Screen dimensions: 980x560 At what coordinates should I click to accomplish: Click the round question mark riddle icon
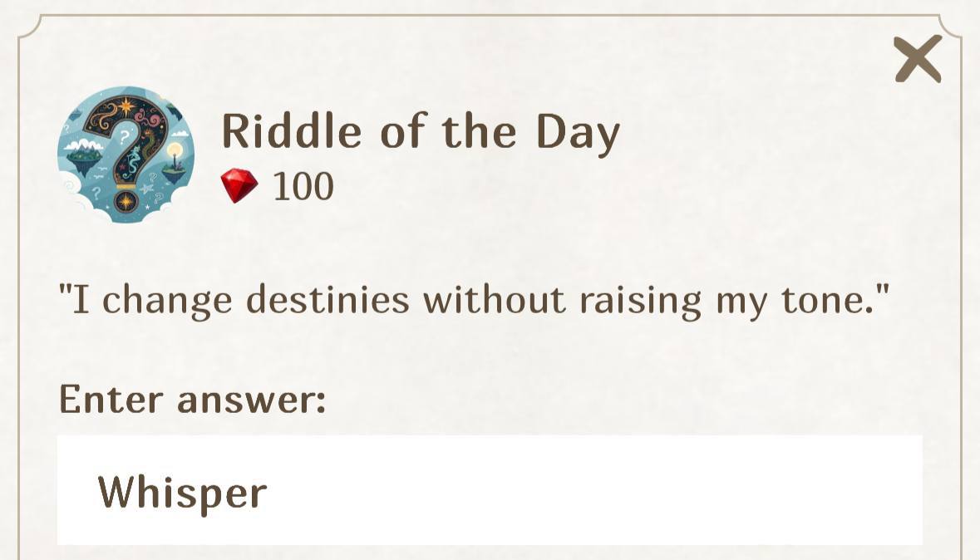(126, 155)
